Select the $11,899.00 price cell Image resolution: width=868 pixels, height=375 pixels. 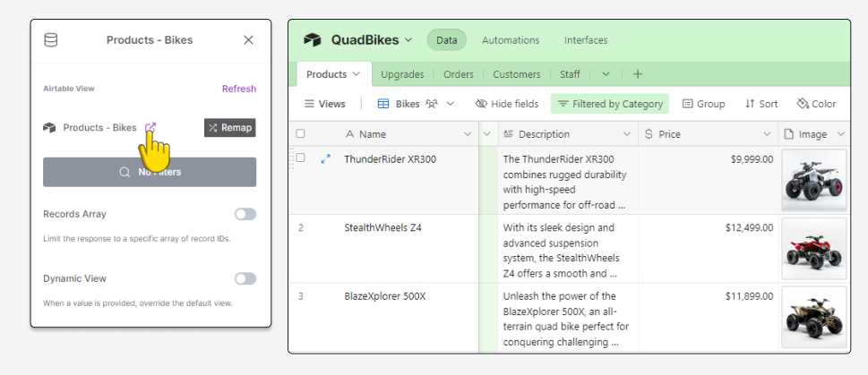[x=709, y=318]
